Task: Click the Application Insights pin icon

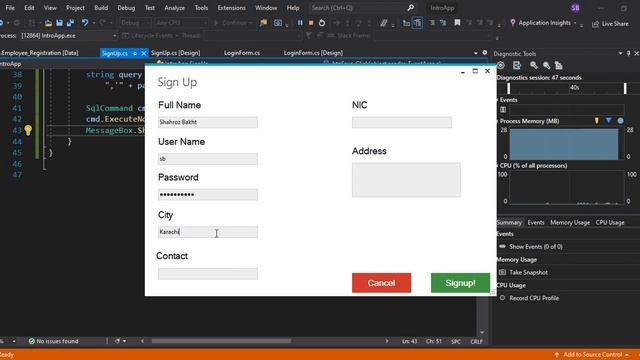Action: [513, 23]
